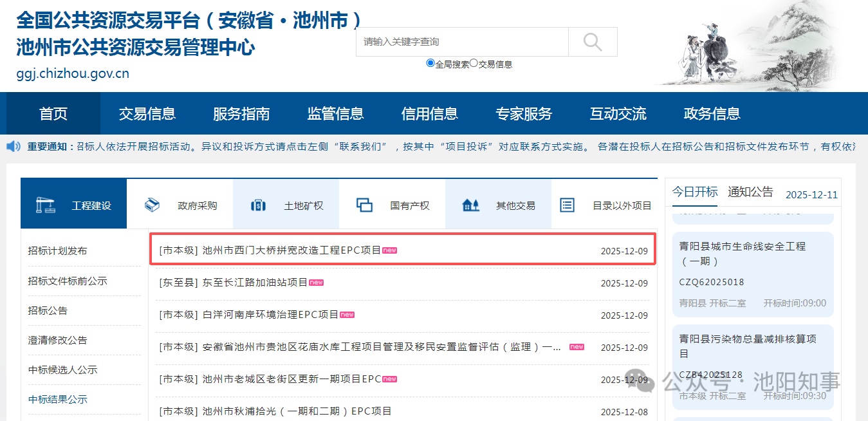Screen dimensions: 868x421
Task: Switch to the 通知公告 tab
Action: coord(750,192)
